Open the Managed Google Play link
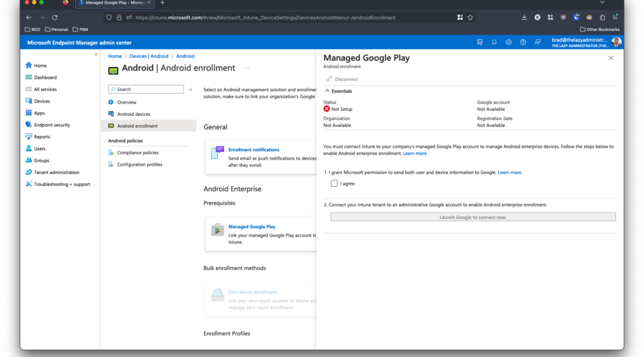 252,226
